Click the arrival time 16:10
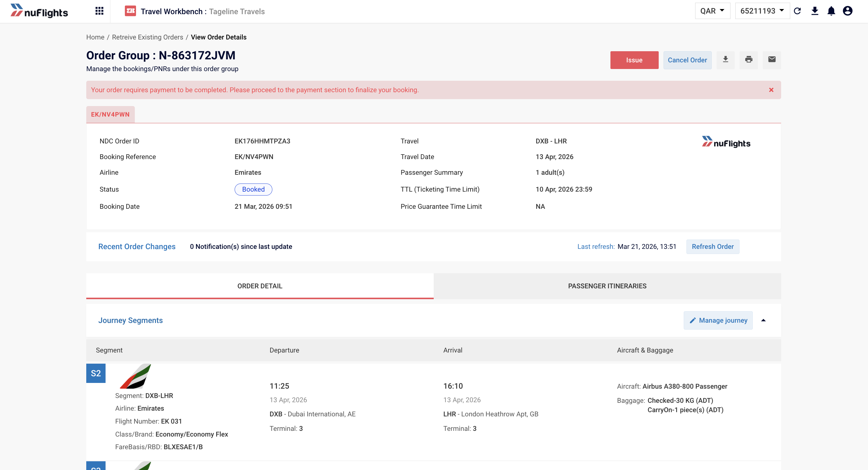The width and height of the screenshot is (868, 470). tap(453, 386)
